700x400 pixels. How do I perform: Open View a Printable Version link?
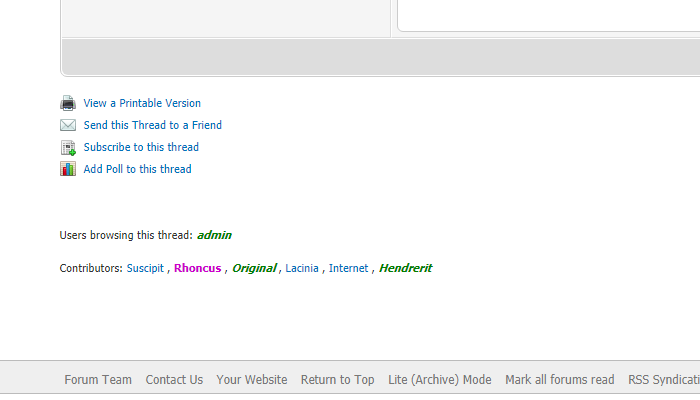coord(142,103)
